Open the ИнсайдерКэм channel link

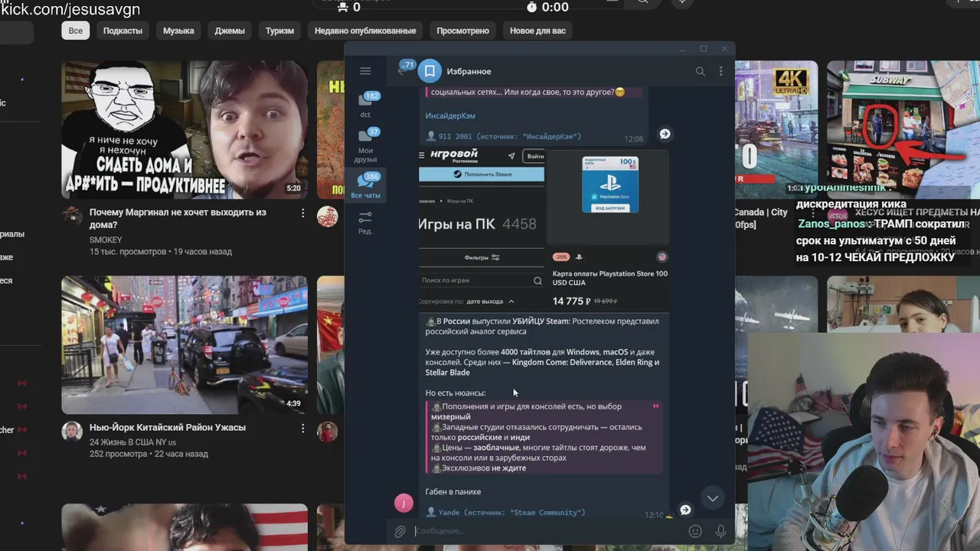point(450,116)
